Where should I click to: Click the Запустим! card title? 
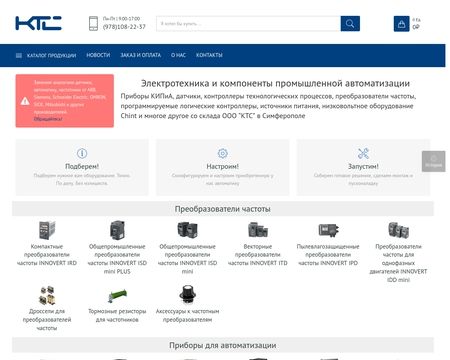(363, 166)
